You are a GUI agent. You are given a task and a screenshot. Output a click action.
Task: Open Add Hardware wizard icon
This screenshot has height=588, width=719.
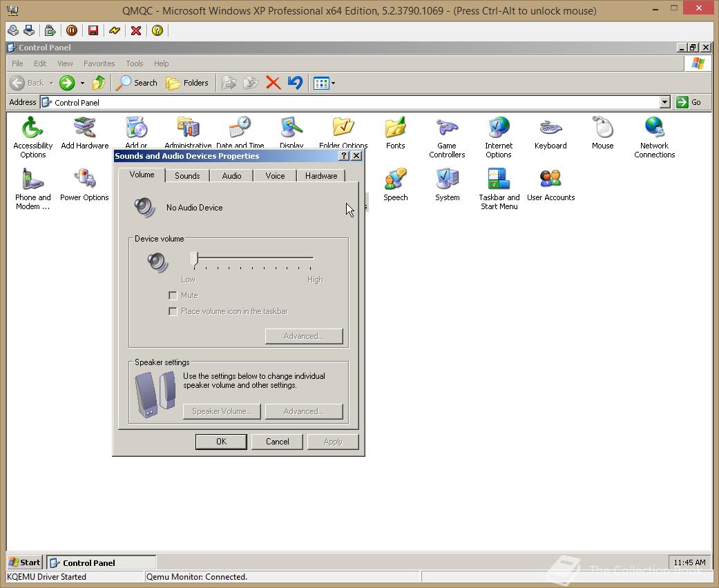click(85, 133)
